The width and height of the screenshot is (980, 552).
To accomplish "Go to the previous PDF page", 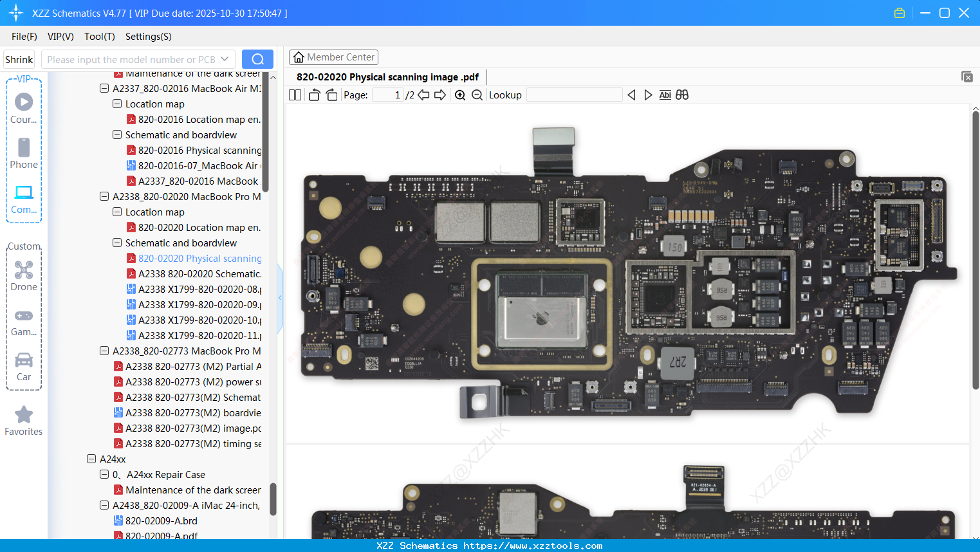I will [x=423, y=95].
